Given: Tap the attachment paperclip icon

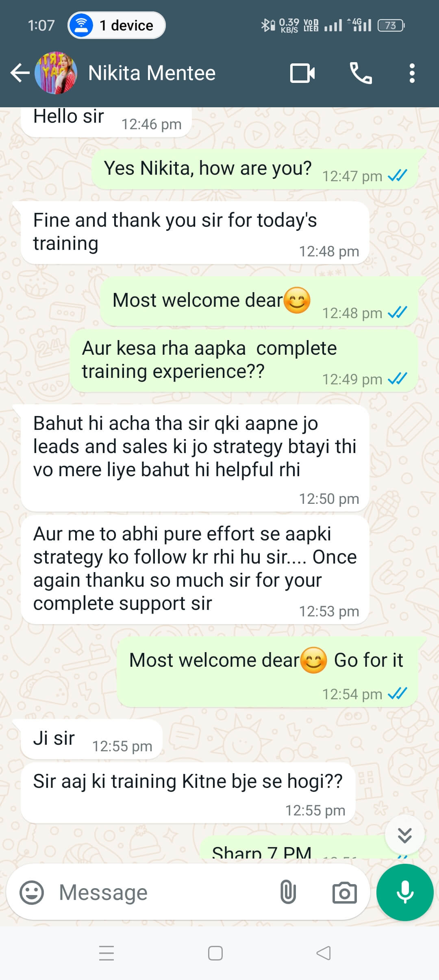Looking at the screenshot, I should 288,893.
